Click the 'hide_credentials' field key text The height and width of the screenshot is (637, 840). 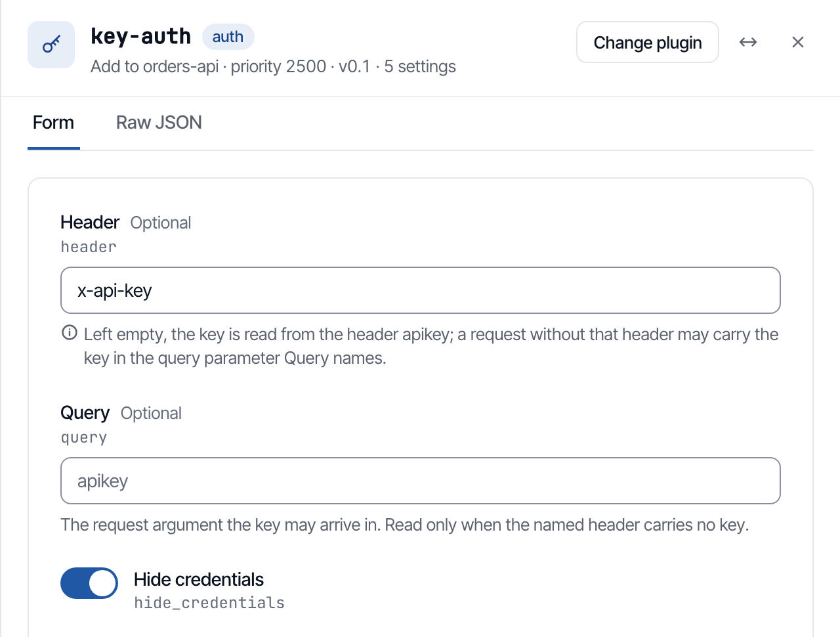(209, 603)
